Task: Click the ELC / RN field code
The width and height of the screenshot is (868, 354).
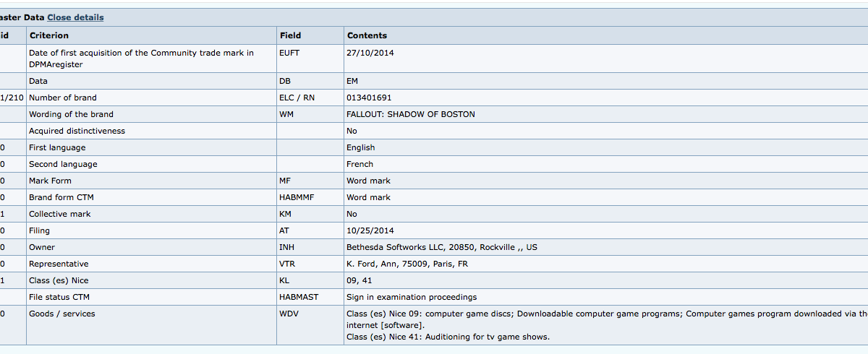Action: [297, 98]
